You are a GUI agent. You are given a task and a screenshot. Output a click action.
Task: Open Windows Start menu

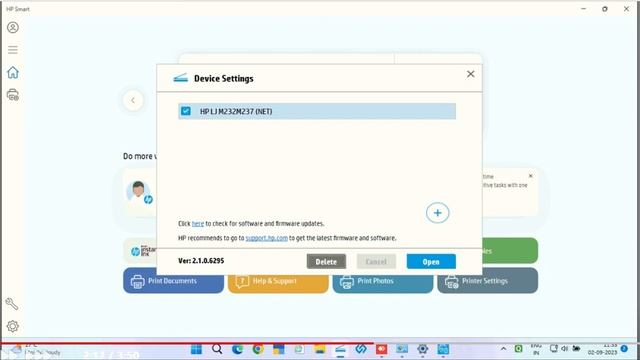(x=196, y=349)
